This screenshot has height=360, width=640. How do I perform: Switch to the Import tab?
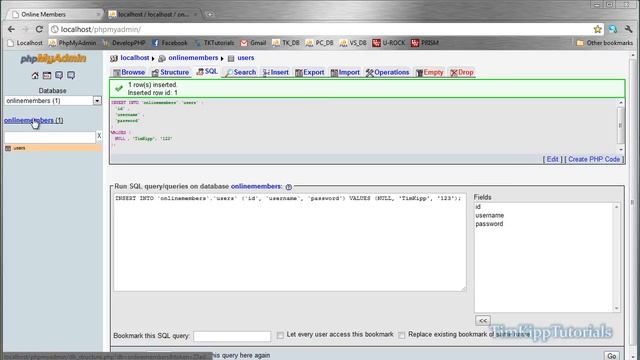345,72
